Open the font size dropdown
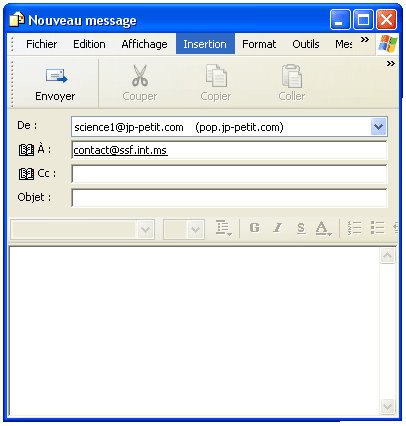This screenshot has width=406, height=426. coord(195,229)
